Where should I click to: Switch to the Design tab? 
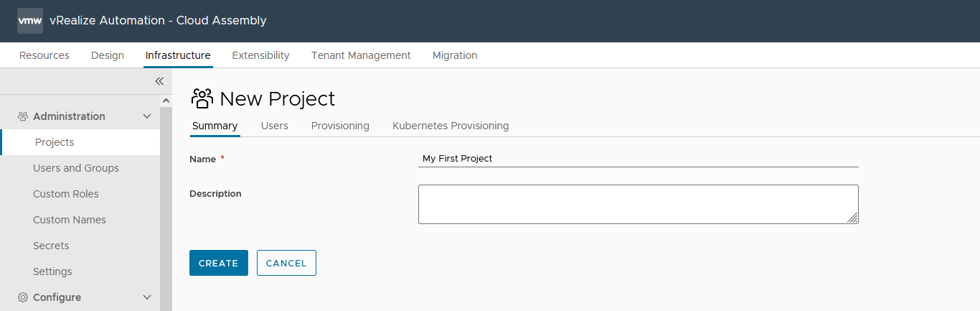tap(108, 55)
